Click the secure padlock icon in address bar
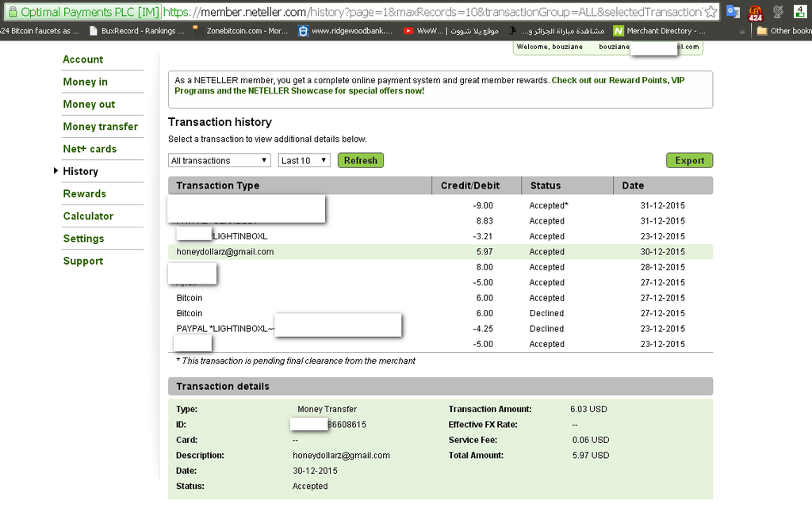Screen dimensions: 812x508 pos(13,12)
